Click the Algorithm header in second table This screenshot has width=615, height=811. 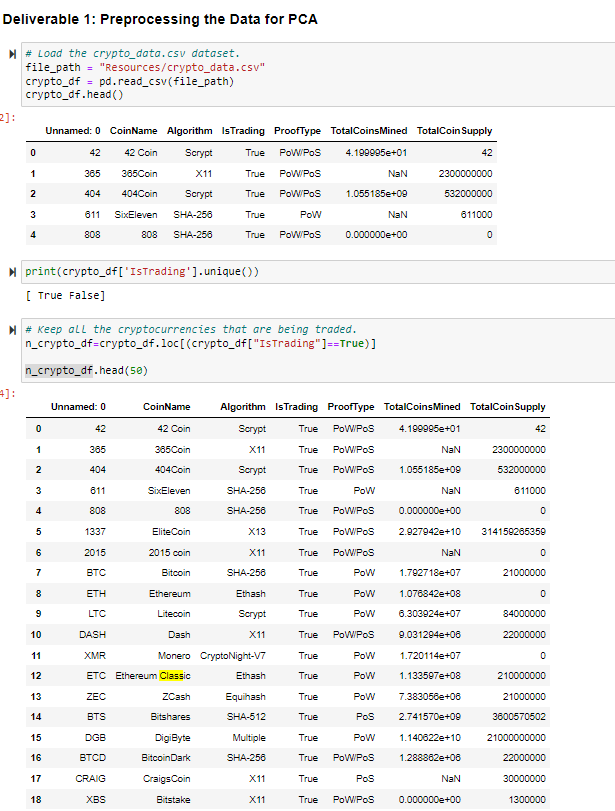[243, 407]
